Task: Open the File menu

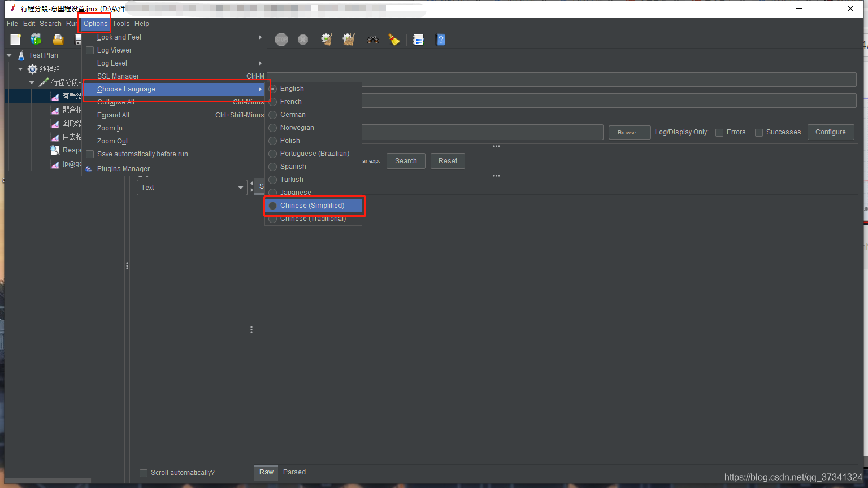Action: [x=12, y=24]
